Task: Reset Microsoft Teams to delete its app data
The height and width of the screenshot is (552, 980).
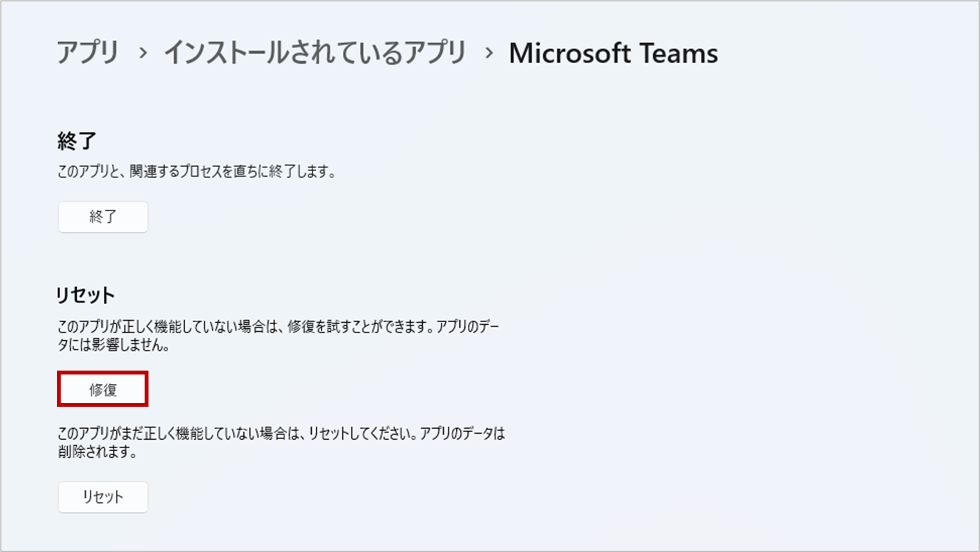Action: [103, 497]
